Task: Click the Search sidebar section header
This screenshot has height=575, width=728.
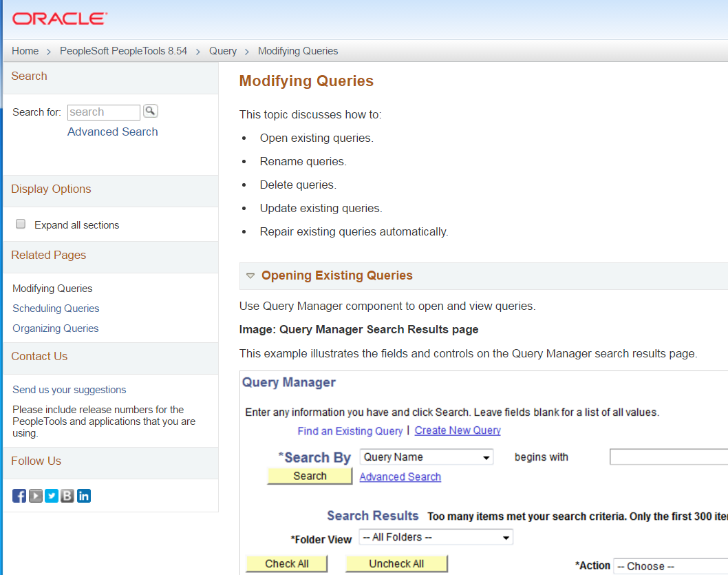Action: tap(111, 76)
